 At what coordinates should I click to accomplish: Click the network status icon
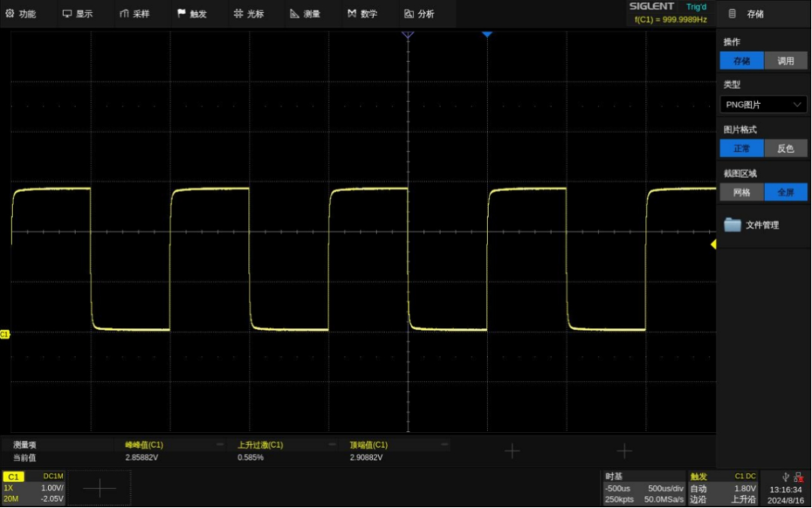798,477
